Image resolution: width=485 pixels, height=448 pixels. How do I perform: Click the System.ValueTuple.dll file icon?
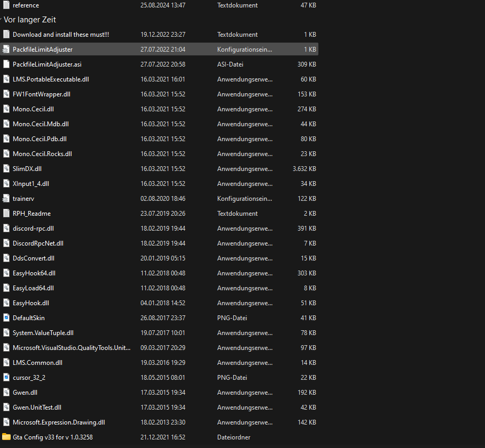pos(6,332)
